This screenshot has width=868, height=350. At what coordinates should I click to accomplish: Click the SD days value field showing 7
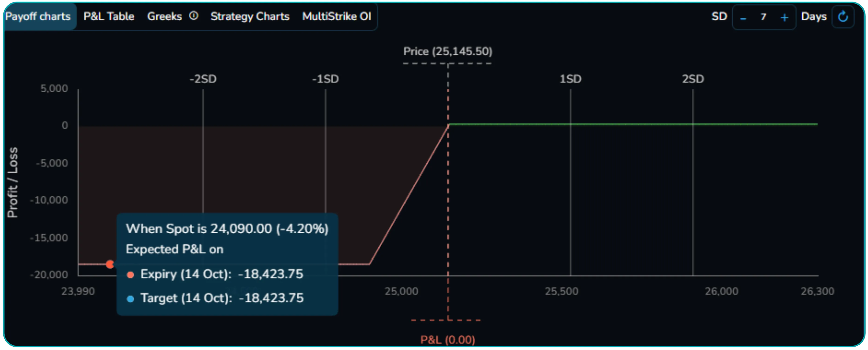pyautogui.click(x=764, y=17)
